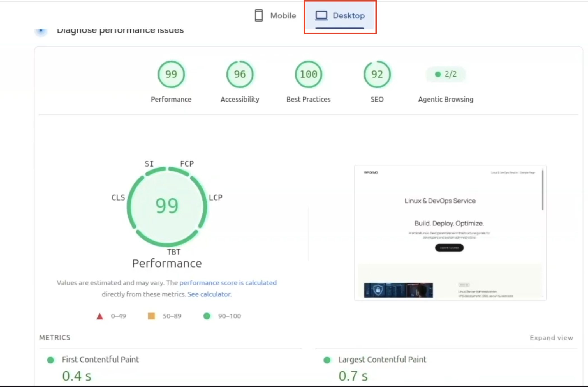Click the Performance label under the 99 gauge
The height and width of the screenshot is (387, 588).
click(171, 99)
